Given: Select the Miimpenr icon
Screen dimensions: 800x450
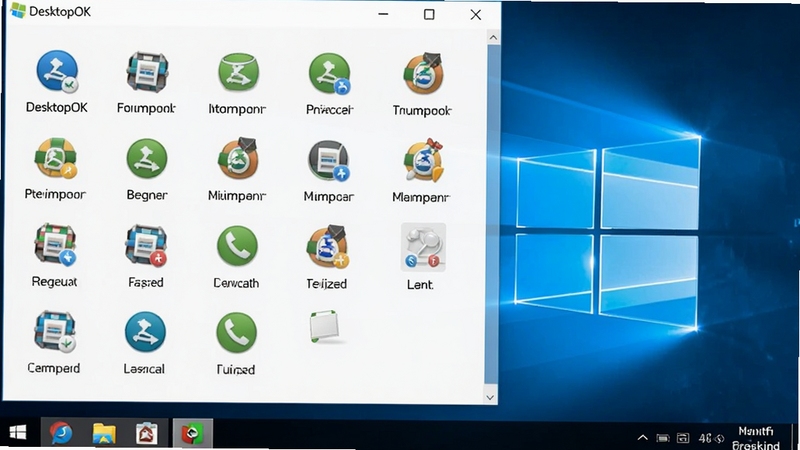Looking at the screenshot, I should coord(237,159).
